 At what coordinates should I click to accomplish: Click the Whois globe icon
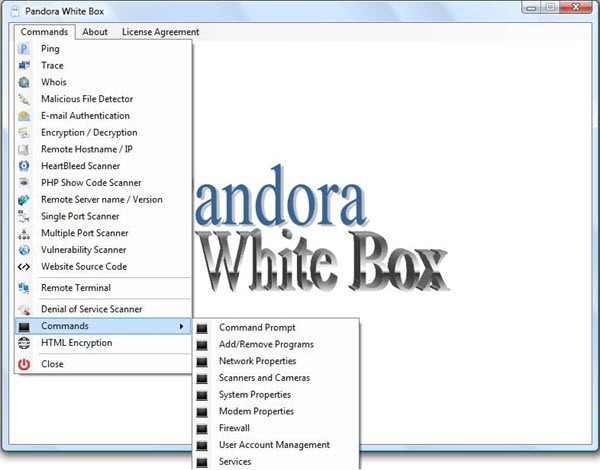click(x=24, y=82)
